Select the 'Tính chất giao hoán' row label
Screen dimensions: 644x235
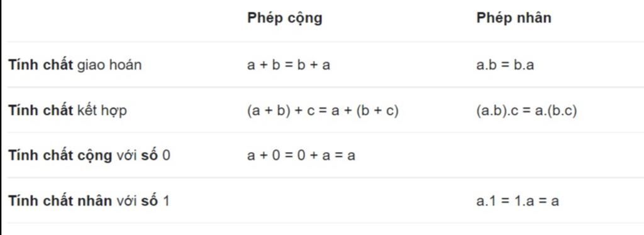pyautogui.click(x=75, y=65)
